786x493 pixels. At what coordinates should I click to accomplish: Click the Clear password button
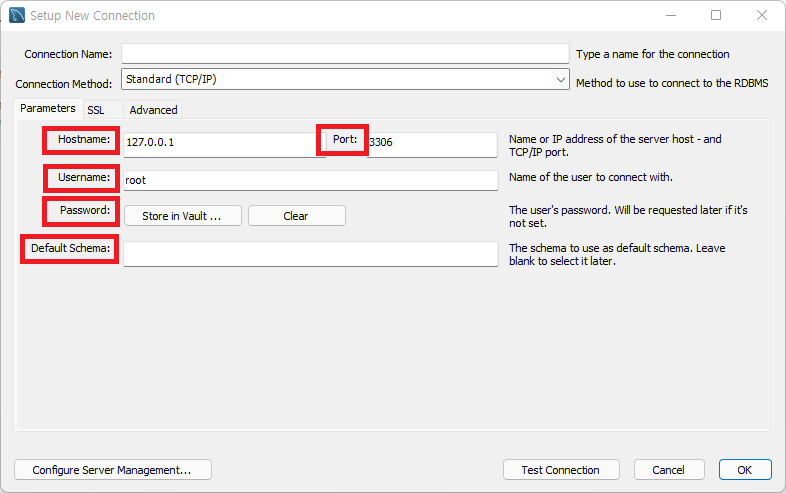tap(296, 216)
